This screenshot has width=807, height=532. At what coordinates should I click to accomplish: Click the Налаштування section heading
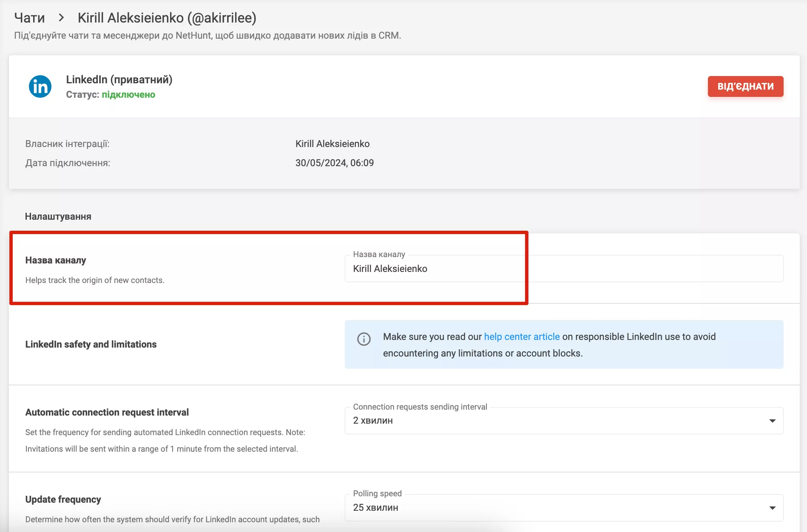[x=58, y=217]
